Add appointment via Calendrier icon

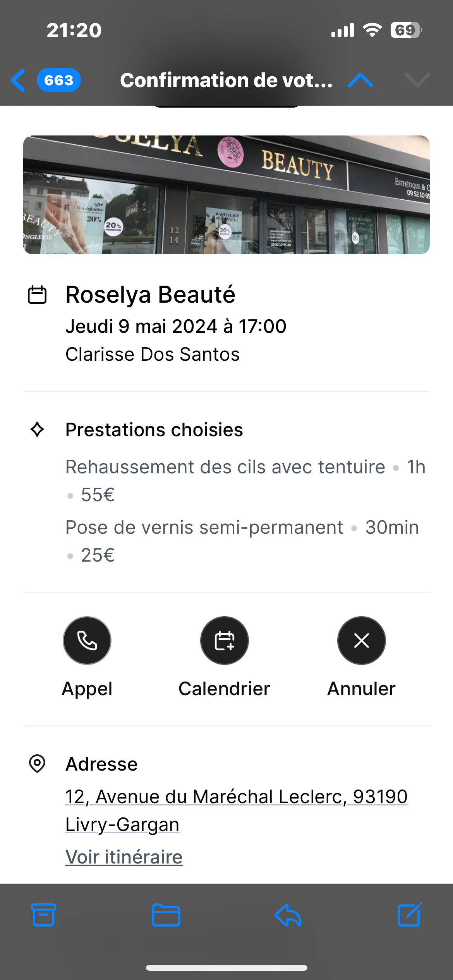coord(225,641)
